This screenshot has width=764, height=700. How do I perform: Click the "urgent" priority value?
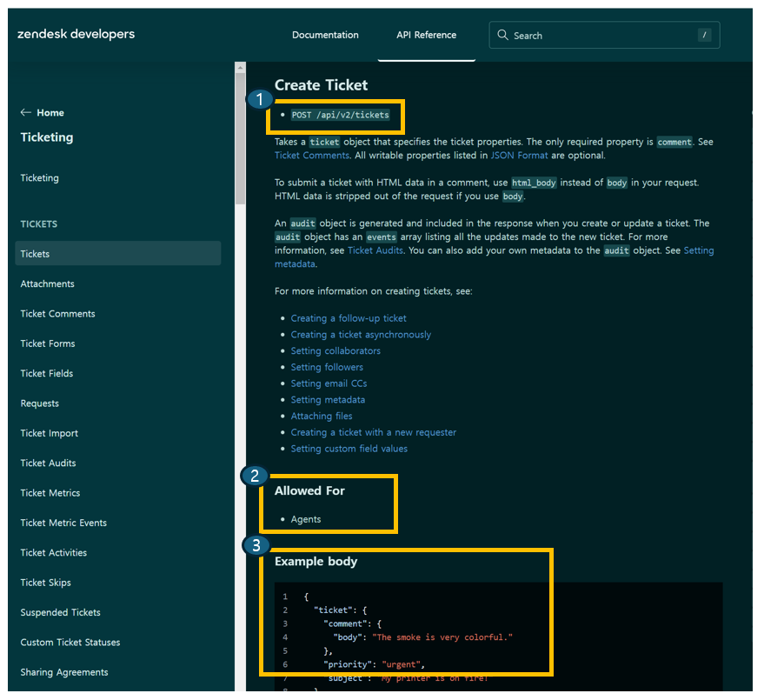coord(402,665)
